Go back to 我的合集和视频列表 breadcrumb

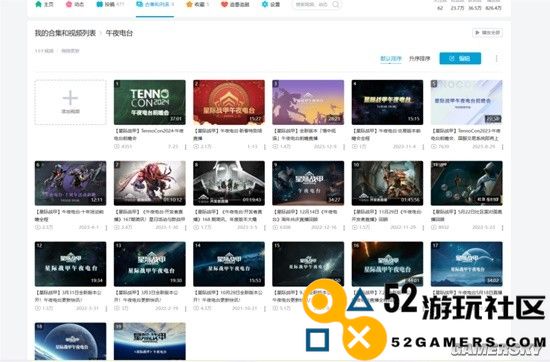pyautogui.click(x=65, y=33)
